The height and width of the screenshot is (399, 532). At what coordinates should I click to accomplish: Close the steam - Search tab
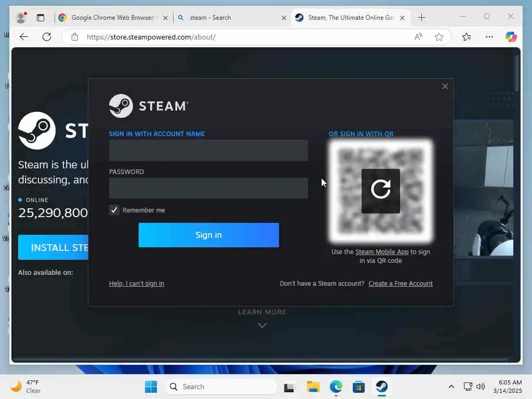pyautogui.click(x=284, y=18)
